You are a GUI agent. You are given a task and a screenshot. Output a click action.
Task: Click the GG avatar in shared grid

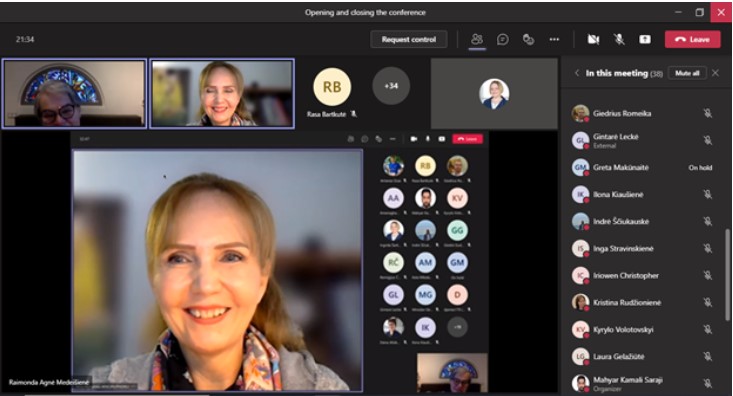[457, 230]
